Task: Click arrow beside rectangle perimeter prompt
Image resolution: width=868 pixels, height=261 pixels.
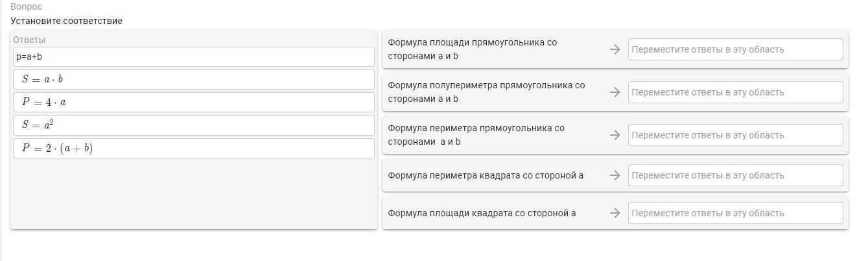Action: pyautogui.click(x=615, y=135)
